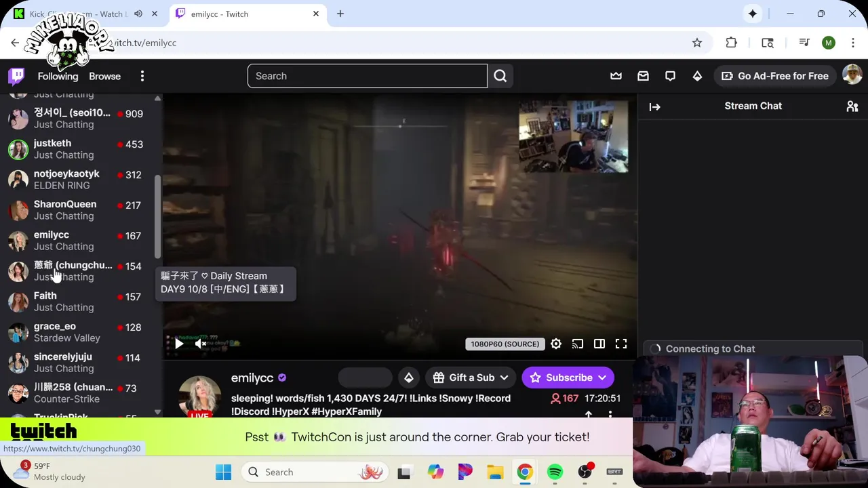The width and height of the screenshot is (868, 488).
Task: Open the Windows Start menu
Action: [x=223, y=472]
